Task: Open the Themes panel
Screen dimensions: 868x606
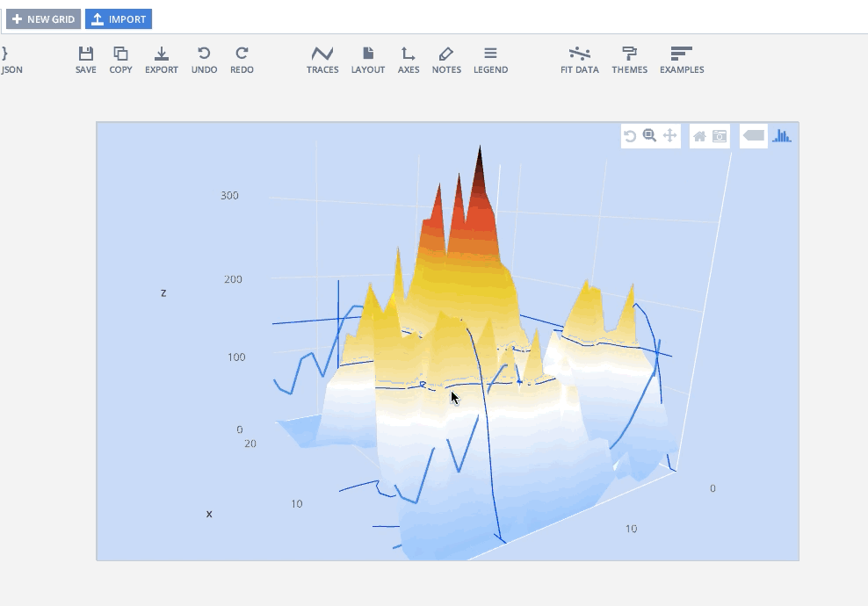Action: [x=629, y=58]
